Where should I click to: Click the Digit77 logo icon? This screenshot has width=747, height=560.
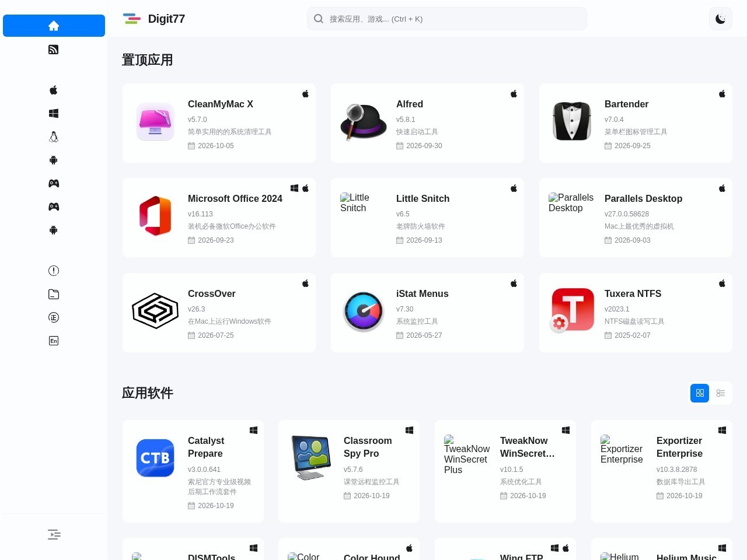[x=132, y=19]
